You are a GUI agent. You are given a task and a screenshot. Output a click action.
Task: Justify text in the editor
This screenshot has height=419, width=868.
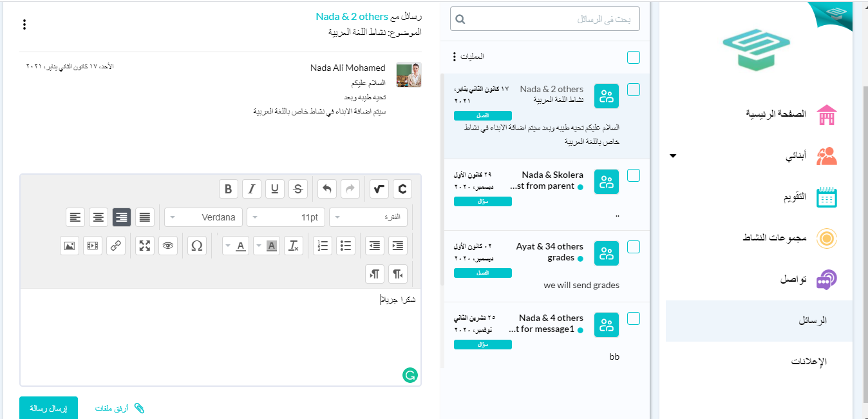[145, 217]
